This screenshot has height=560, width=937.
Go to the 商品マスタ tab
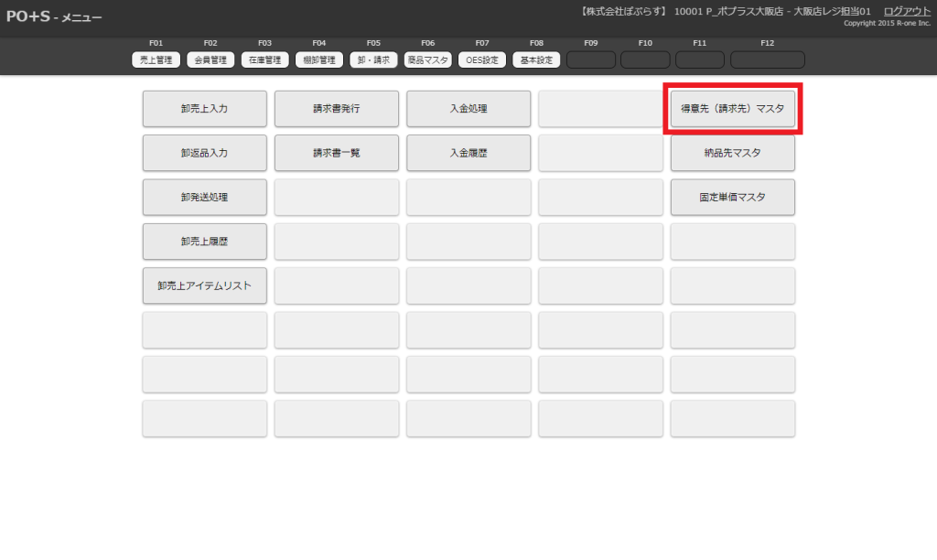coord(427,60)
